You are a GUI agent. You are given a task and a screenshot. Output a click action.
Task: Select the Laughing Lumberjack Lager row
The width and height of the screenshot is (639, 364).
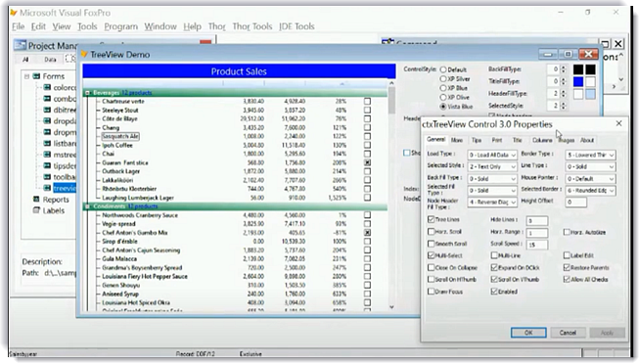(138, 198)
